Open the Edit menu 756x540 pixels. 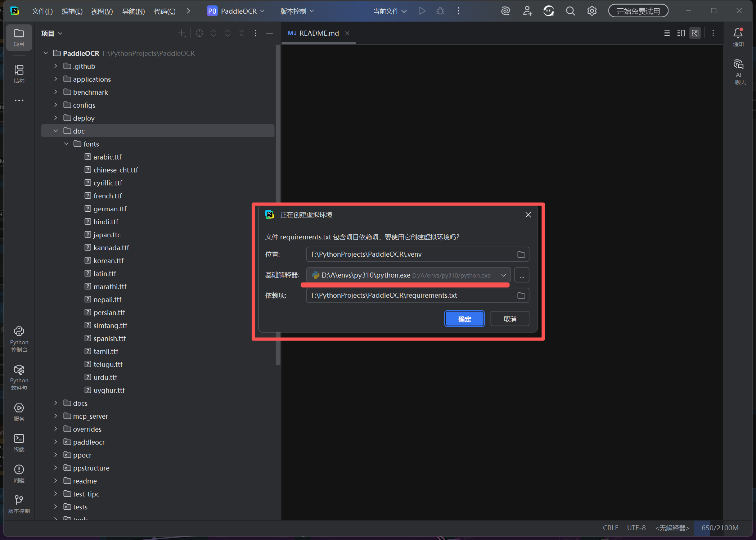tap(72, 11)
